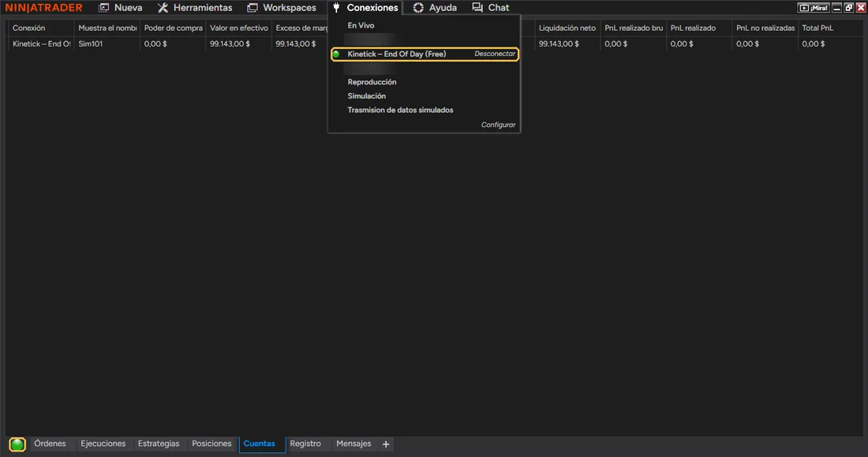868x457 pixels.
Task: Open the Workspaces menu
Action: click(x=281, y=8)
